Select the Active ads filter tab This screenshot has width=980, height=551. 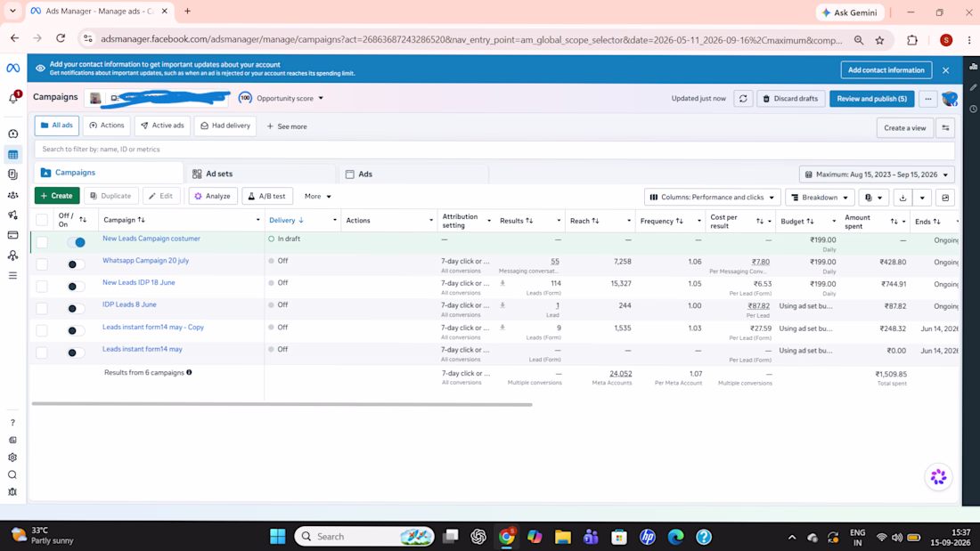pyautogui.click(x=162, y=126)
